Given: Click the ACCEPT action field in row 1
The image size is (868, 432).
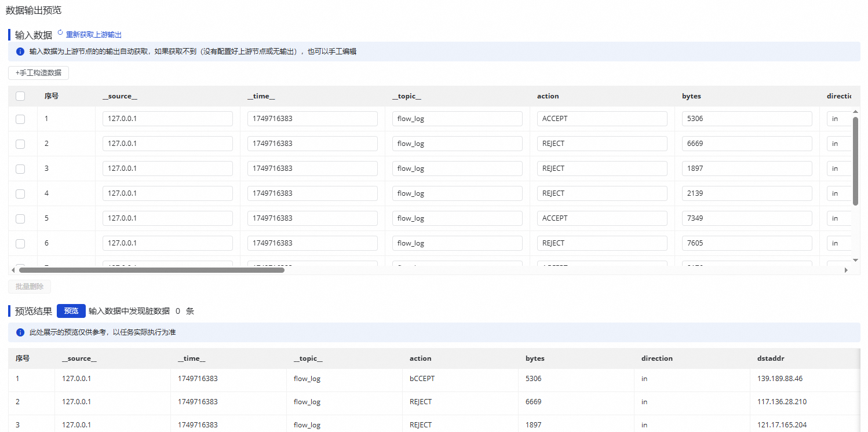Looking at the screenshot, I should pyautogui.click(x=602, y=118).
